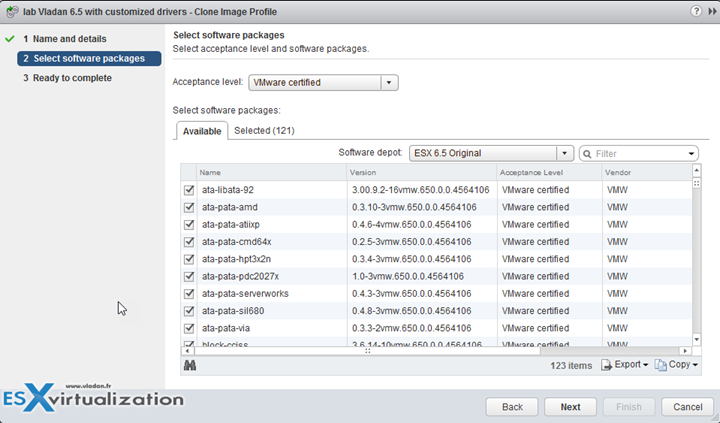
Task: Select step 2 Select software packages
Action: tap(89, 58)
